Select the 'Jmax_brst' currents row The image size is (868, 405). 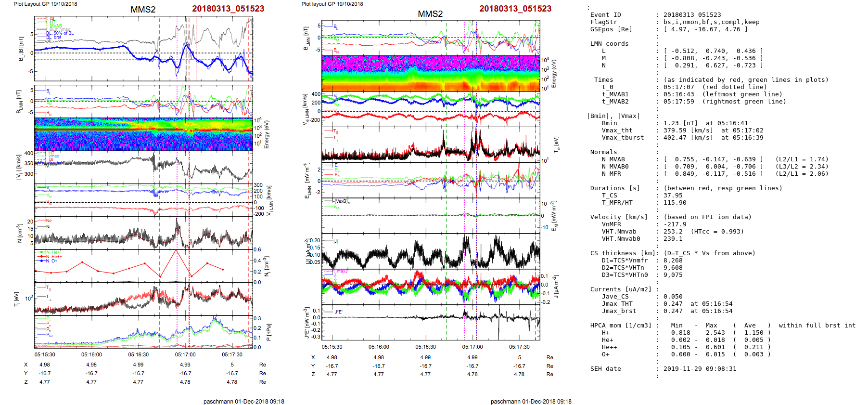pos(619,311)
